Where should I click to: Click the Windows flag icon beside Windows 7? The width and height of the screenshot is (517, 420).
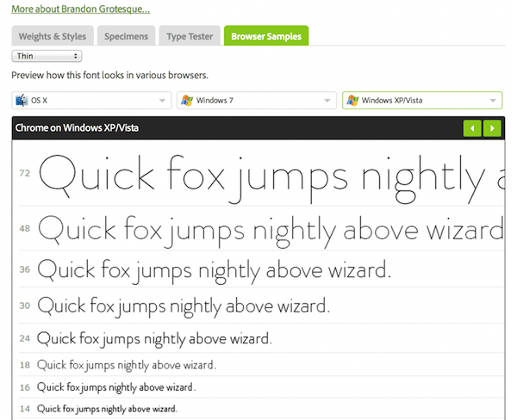(187, 100)
